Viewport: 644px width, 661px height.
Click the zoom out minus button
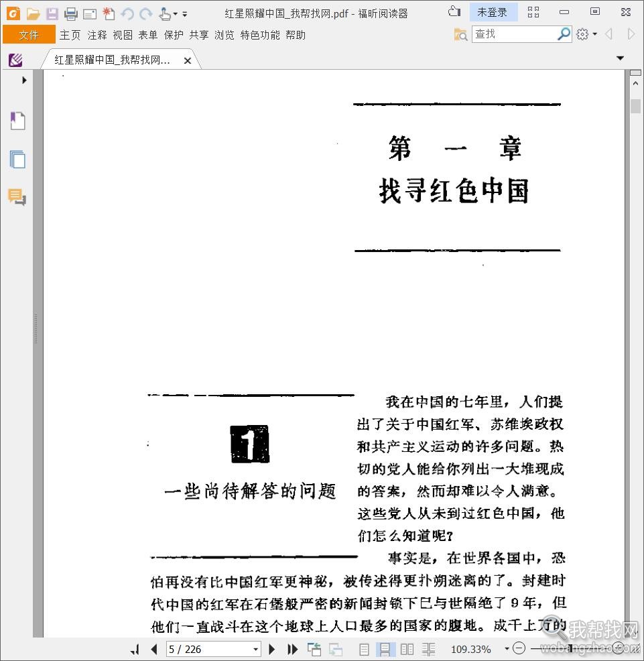pyautogui.click(x=519, y=648)
